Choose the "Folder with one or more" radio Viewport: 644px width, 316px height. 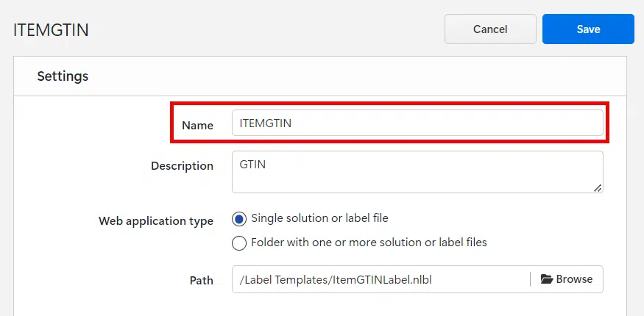click(x=239, y=243)
